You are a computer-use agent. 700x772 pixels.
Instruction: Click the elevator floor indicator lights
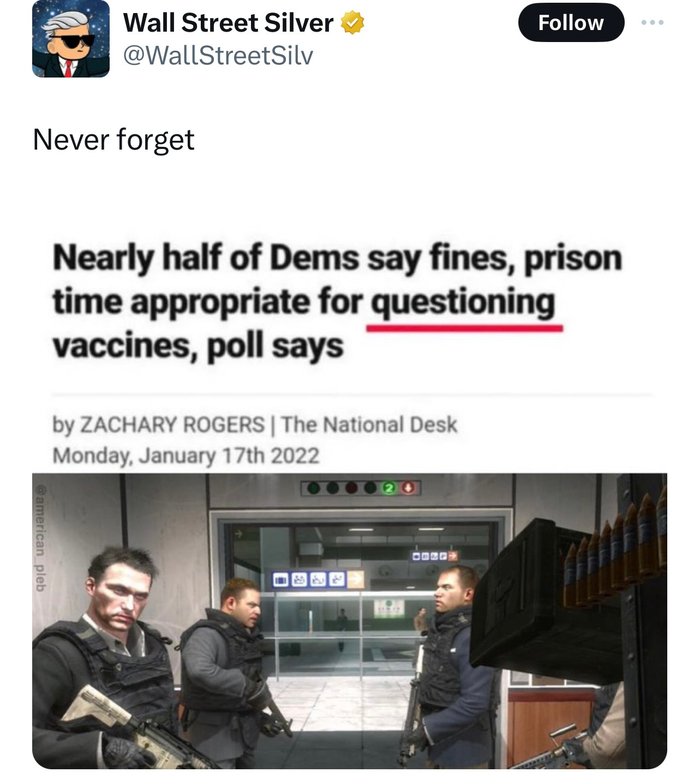361,488
